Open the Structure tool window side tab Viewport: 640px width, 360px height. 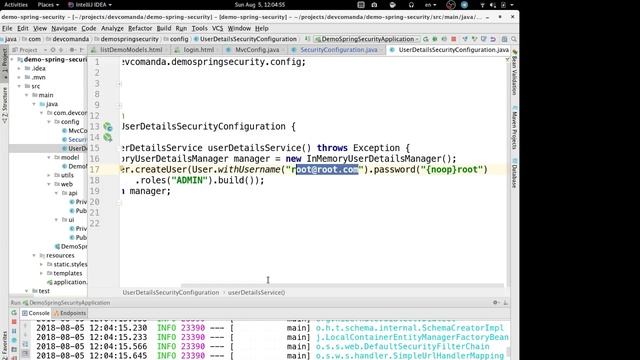[x=4, y=105]
